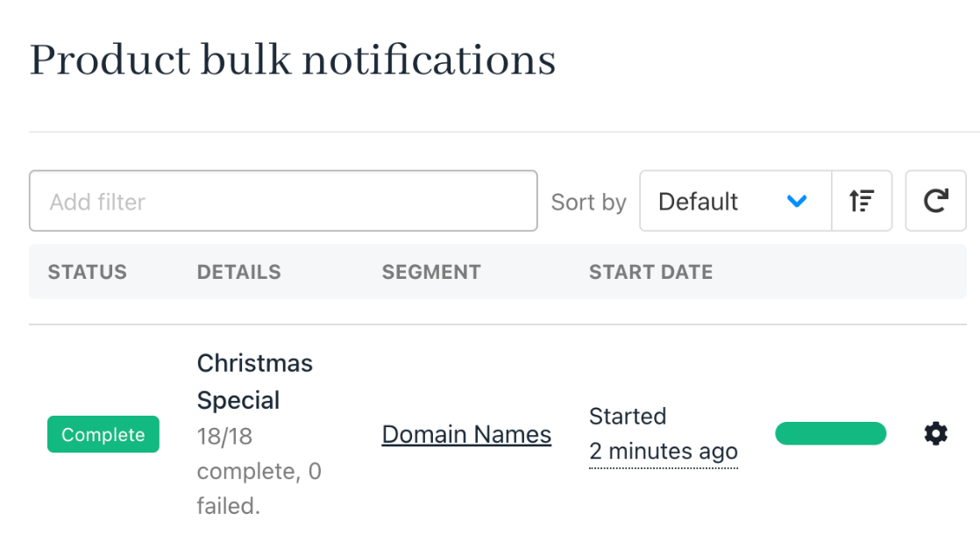This screenshot has width=980, height=535.
Task: Click the DETAILS column header
Action: tap(238, 272)
